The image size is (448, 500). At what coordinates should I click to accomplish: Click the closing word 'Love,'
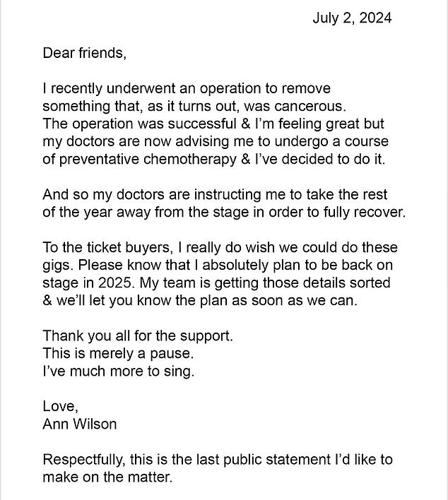(x=60, y=407)
